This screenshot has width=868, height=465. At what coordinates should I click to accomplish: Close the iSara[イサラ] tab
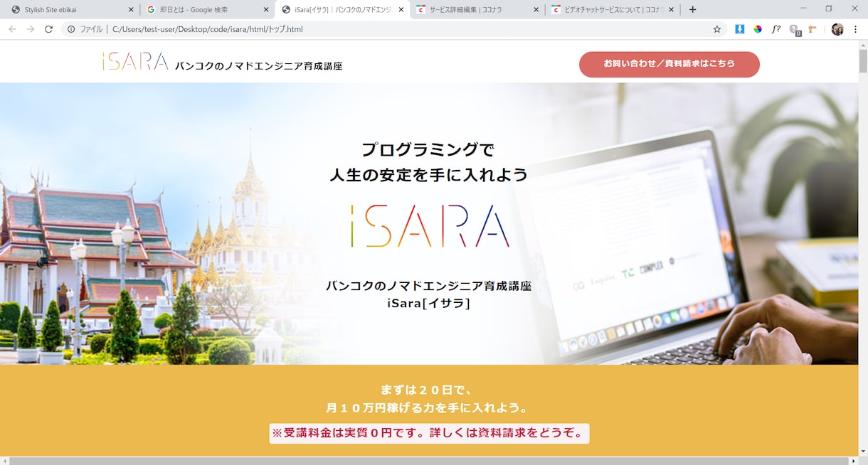[x=401, y=10]
